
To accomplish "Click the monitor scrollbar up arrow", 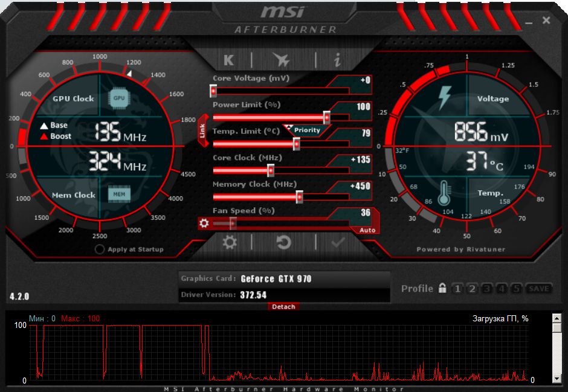I will [557, 318].
